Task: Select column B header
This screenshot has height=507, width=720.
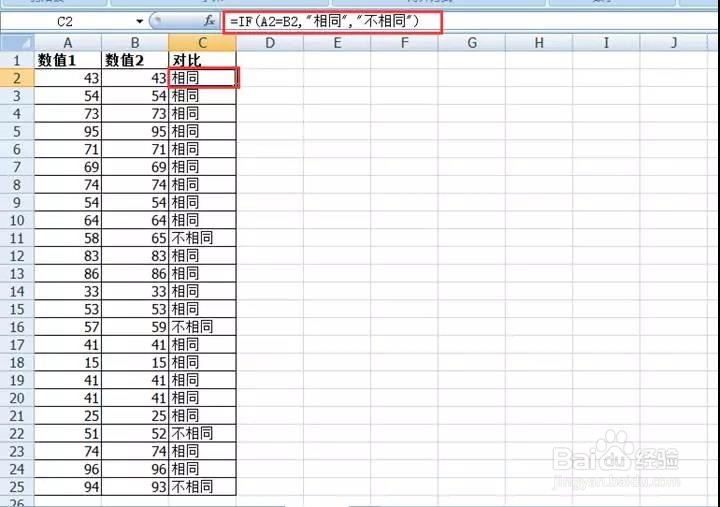Action: [135, 43]
